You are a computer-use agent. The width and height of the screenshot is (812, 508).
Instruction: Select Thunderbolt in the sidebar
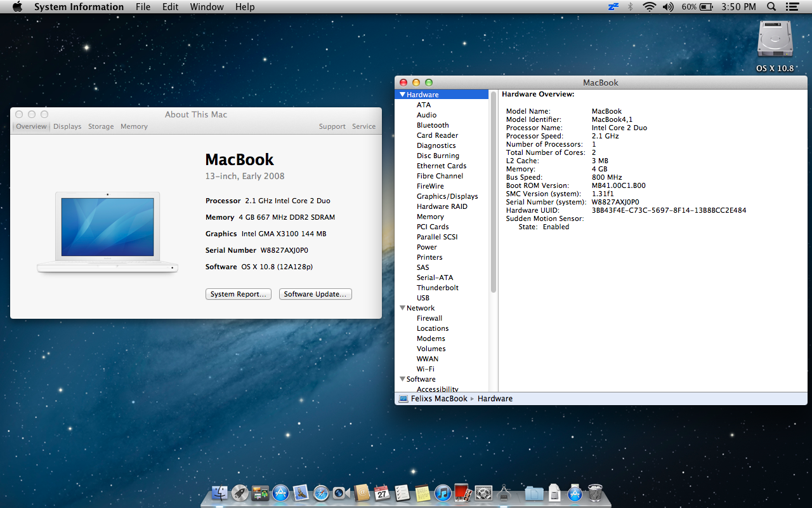438,288
